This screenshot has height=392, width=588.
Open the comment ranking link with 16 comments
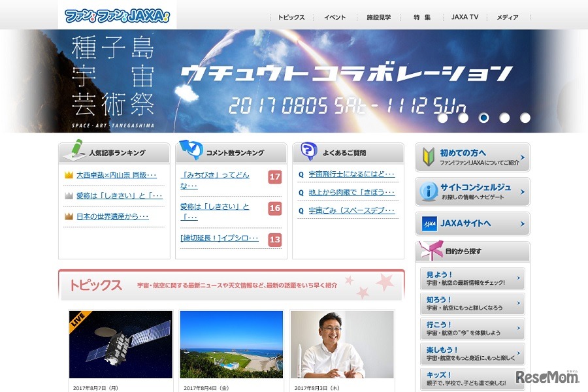tap(214, 212)
